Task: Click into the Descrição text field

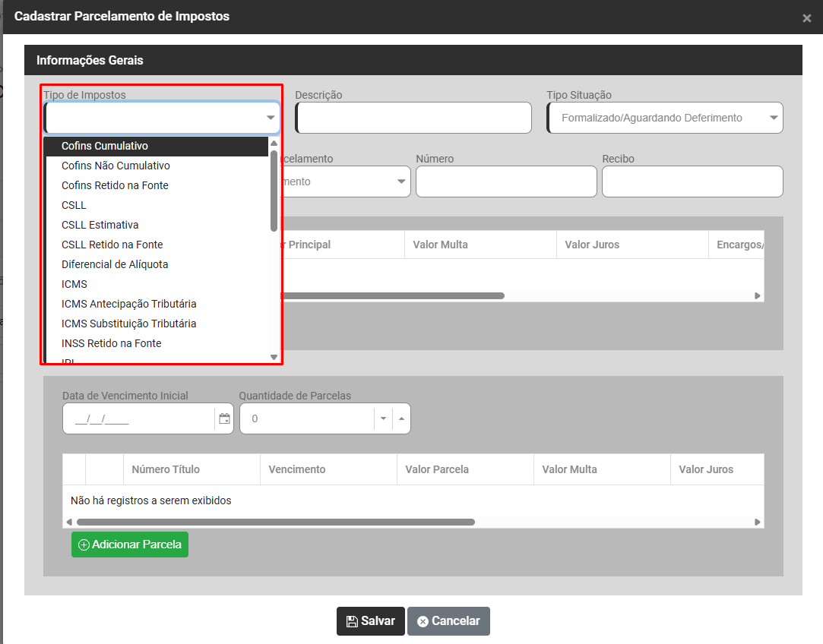Action: click(x=413, y=118)
